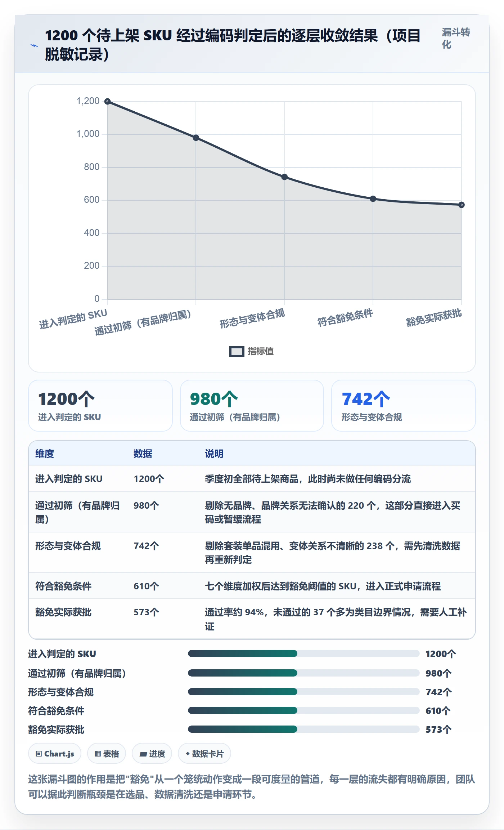This screenshot has width=504, height=830.
Task: Click table row label 符合豁免条件
Action: (63, 586)
